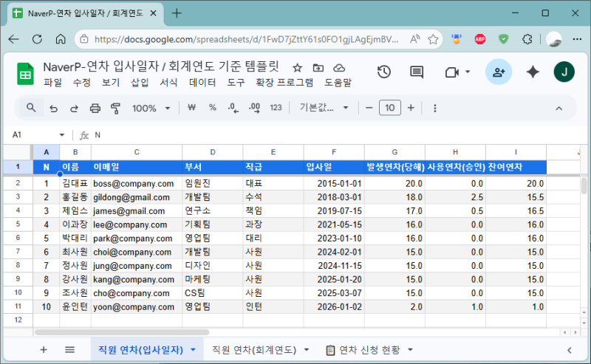Open the J account avatar
591x364 pixels.
pyautogui.click(x=564, y=72)
